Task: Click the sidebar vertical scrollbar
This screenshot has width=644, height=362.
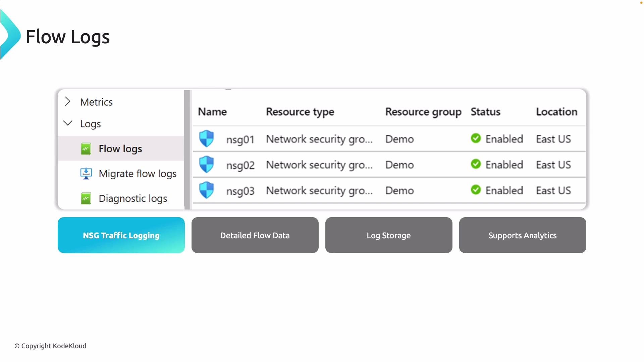Action: click(187, 149)
